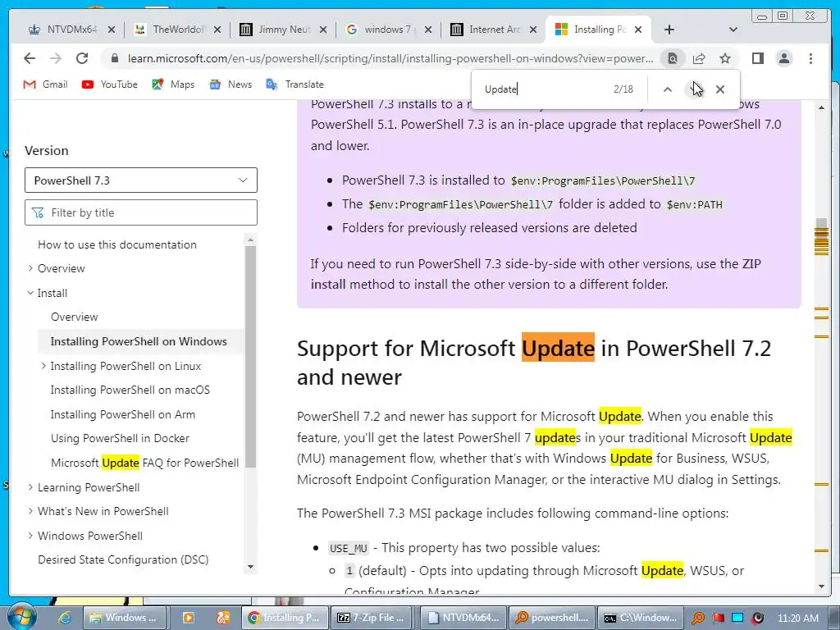Reload the page with the refresh icon
840x630 pixels.
click(x=82, y=58)
